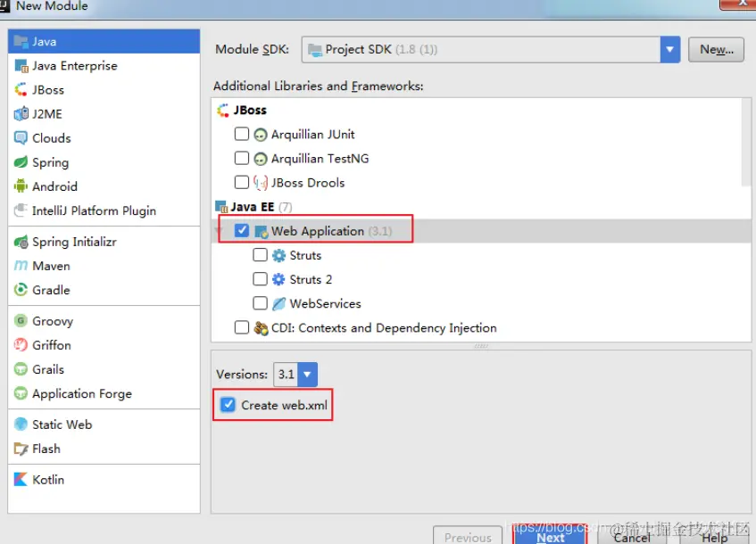Click the WebServices feather icon
This screenshot has width=756, height=544.
(278, 303)
